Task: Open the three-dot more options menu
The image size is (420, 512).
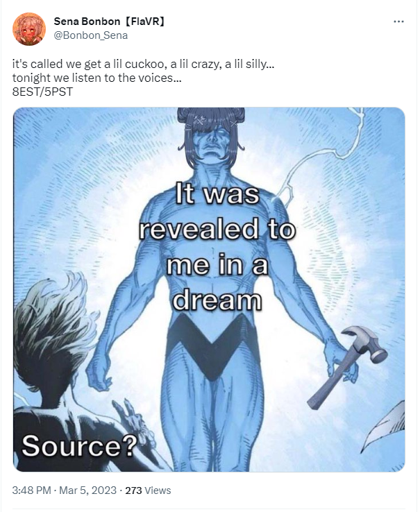Action: [x=398, y=22]
